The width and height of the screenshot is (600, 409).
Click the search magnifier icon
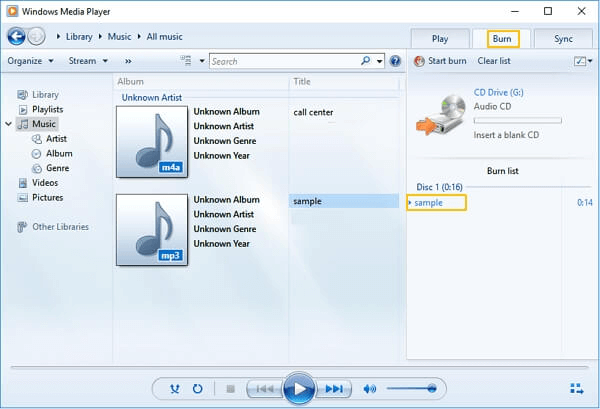point(365,61)
